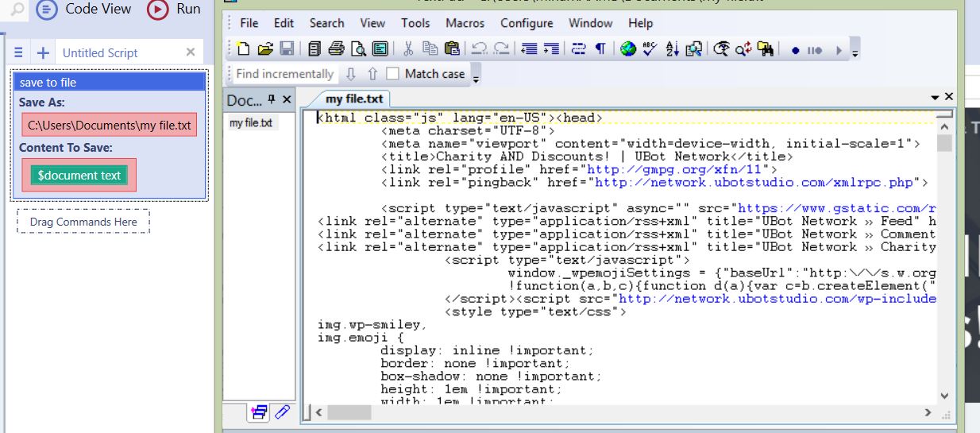Screen dimensions: 980x433
Task: Open print preview from the editor toolbar
Action: (x=358, y=49)
